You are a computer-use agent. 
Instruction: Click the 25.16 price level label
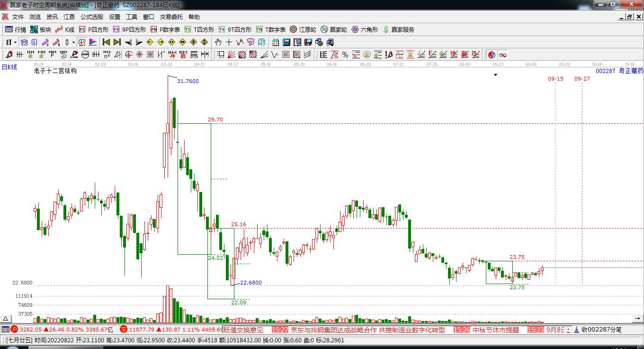(x=239, y=224)
